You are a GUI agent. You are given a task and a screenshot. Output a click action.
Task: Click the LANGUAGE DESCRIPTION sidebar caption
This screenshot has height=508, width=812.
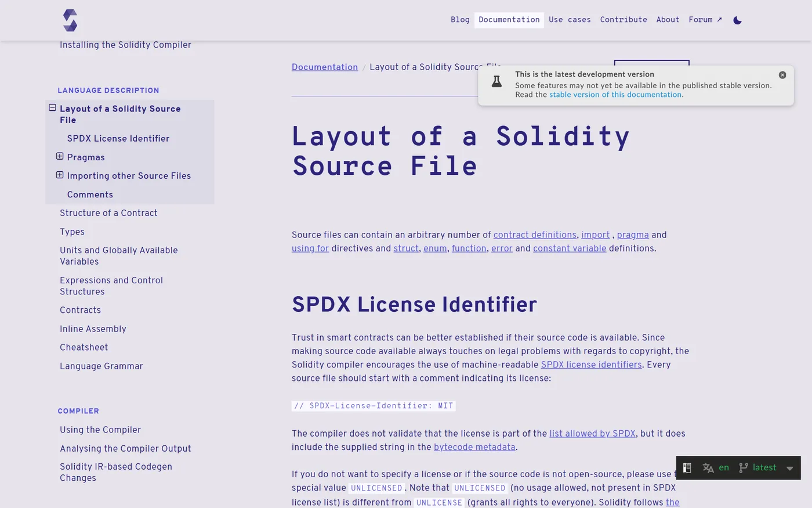108,91
